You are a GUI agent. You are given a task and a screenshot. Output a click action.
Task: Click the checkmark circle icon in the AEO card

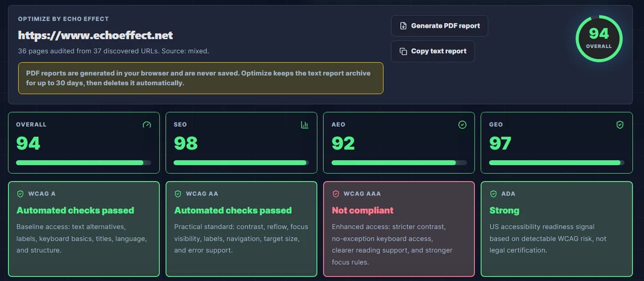pyautogui.click(x=462, y=125)
